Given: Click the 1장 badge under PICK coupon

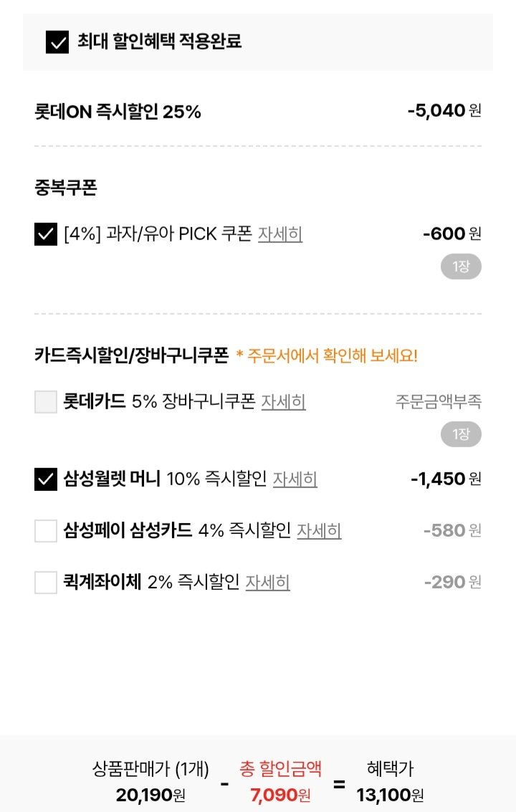Looking at the screenshot, I should tap(461, 266).
